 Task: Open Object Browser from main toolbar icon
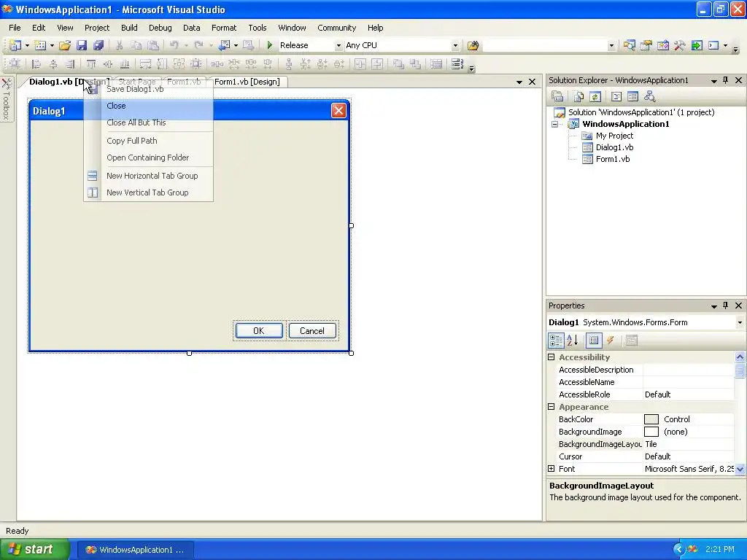pos(662,45)
